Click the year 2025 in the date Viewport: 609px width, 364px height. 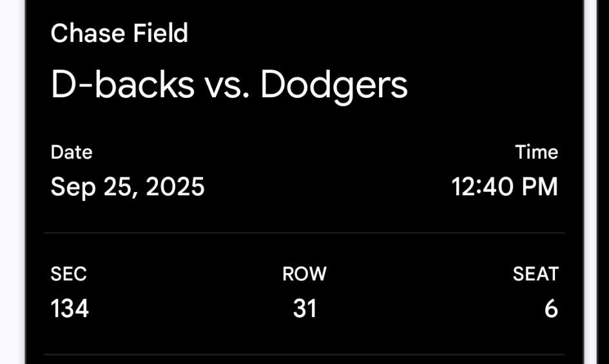[175, 187]
